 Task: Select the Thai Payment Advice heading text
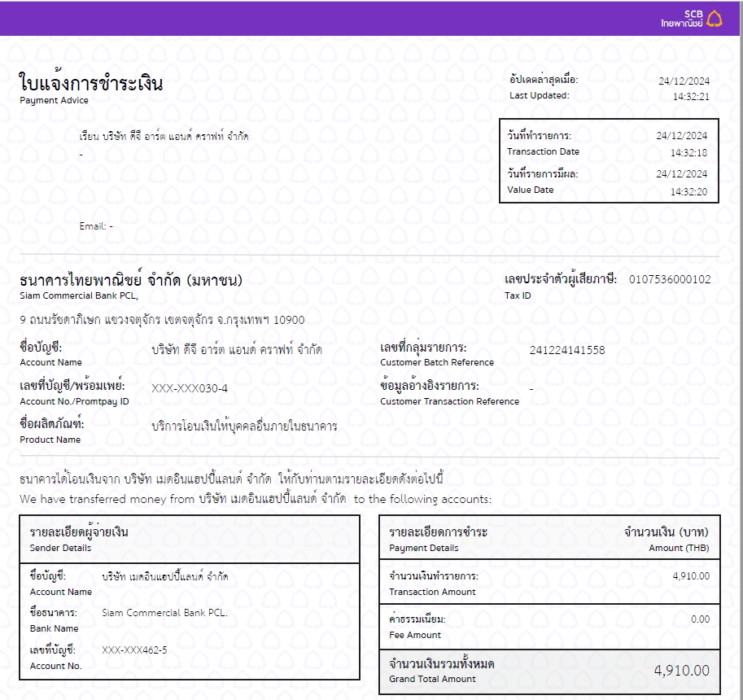91,83
